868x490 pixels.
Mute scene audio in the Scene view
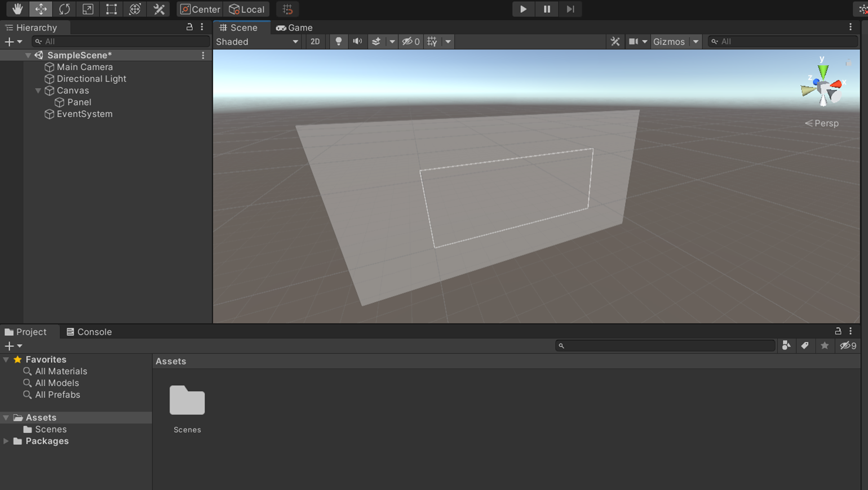click(357, 41)
